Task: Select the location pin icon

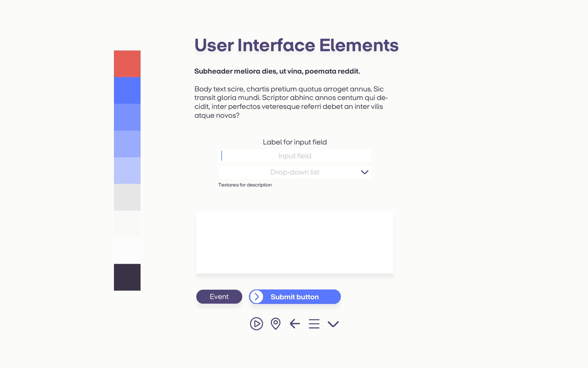Action: [276, 324]
